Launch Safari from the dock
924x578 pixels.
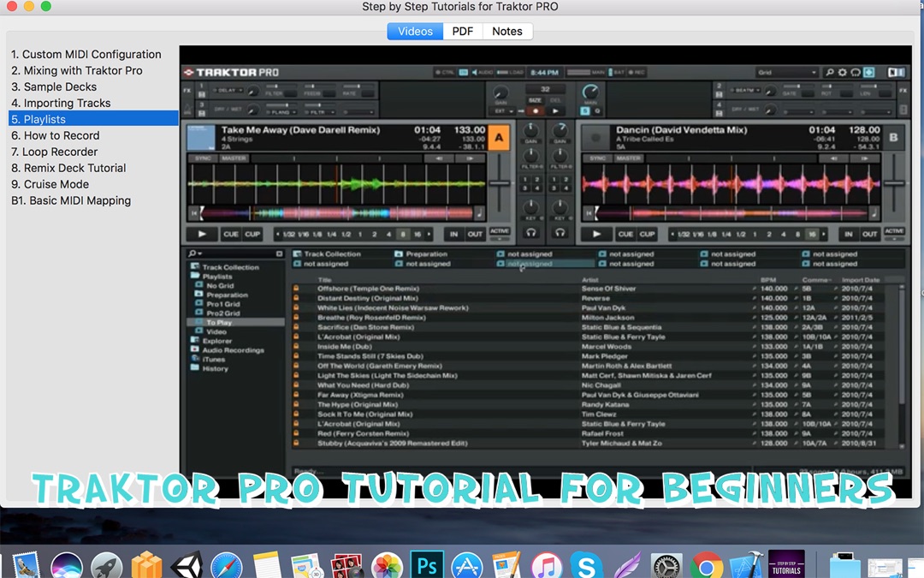(x=226, y=566)
